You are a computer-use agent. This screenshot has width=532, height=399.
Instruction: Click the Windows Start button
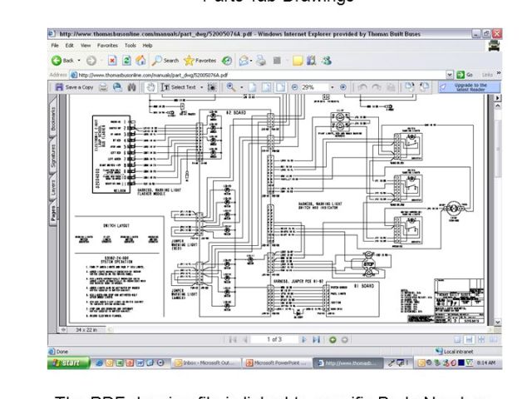68,362
